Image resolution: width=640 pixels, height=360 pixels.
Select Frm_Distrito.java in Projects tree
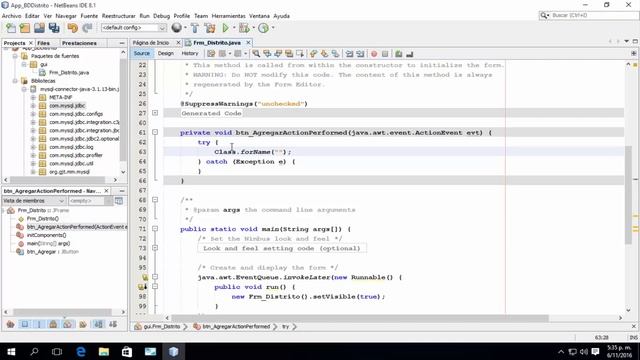click(69, 73)
